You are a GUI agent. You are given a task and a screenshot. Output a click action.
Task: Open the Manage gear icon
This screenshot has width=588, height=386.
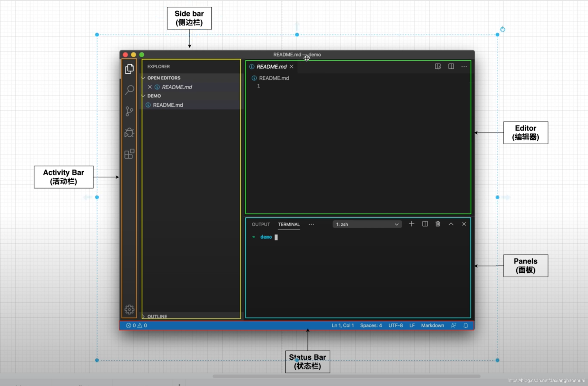(x=129, y=309)
